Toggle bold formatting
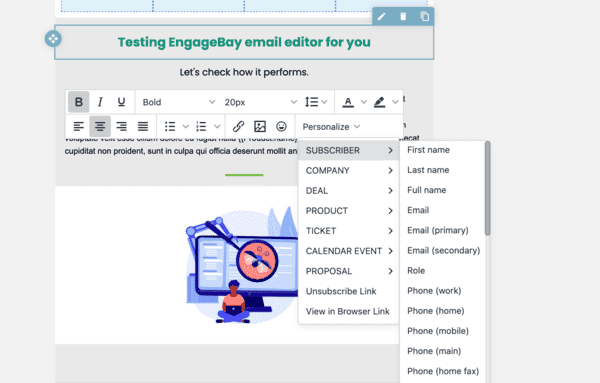The image size is (600, 383). click(x=78, y=102)
